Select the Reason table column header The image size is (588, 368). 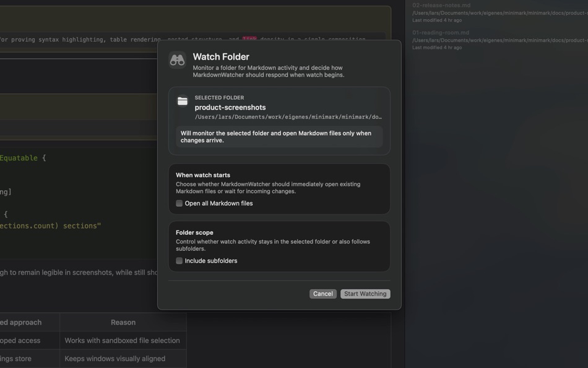(123, 322)
